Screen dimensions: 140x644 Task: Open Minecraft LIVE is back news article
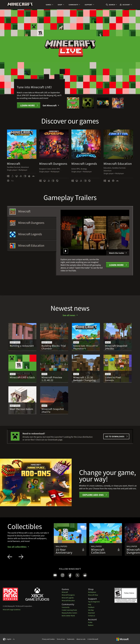[22, 369]
